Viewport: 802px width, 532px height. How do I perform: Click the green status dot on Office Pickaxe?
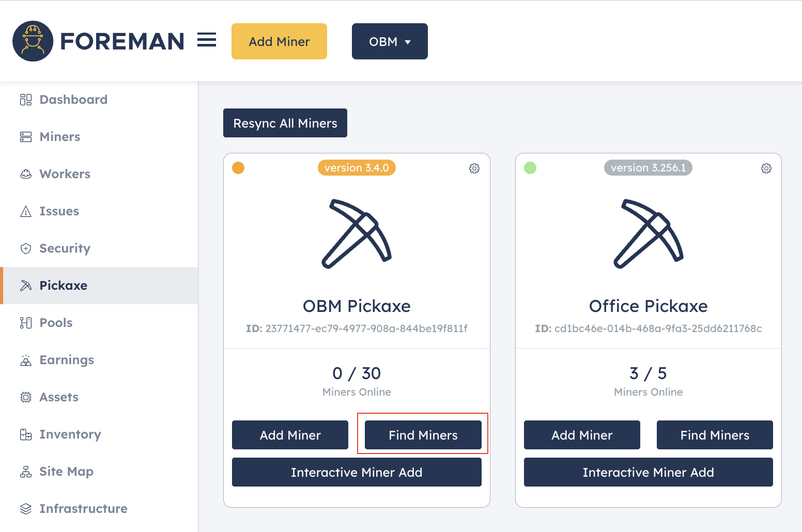click(530, 168)
